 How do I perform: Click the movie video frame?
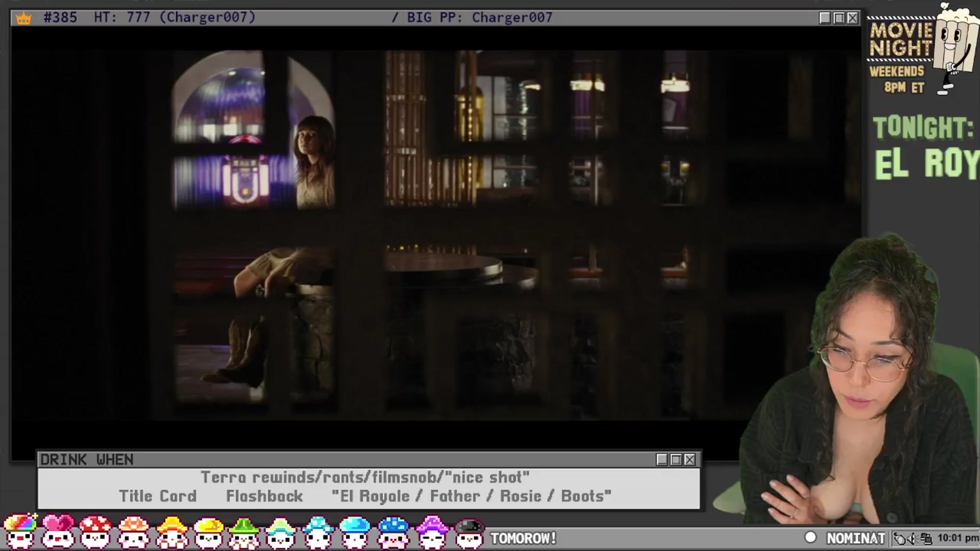pos(436,235)
